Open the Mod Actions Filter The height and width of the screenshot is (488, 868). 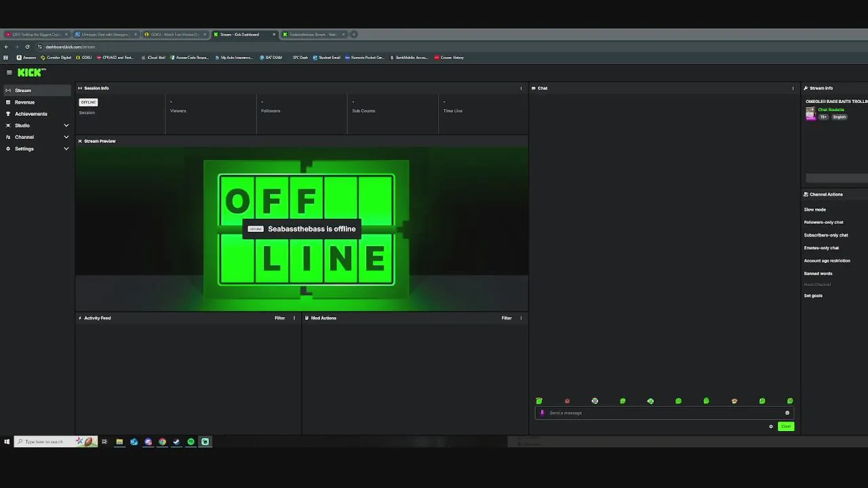coord(507,318)
